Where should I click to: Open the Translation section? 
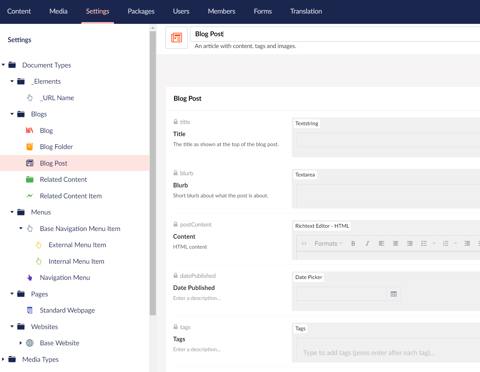tap(306, 11)
